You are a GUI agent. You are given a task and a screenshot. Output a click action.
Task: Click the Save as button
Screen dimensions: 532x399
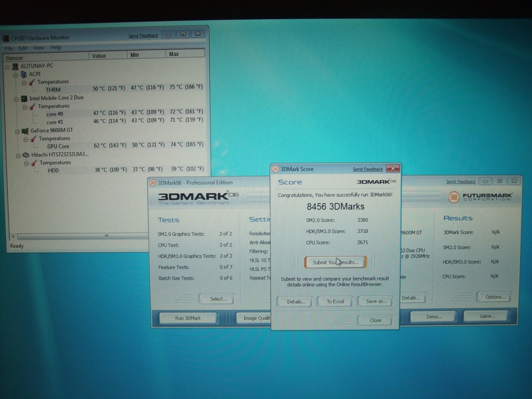click(x=376, y=301)
